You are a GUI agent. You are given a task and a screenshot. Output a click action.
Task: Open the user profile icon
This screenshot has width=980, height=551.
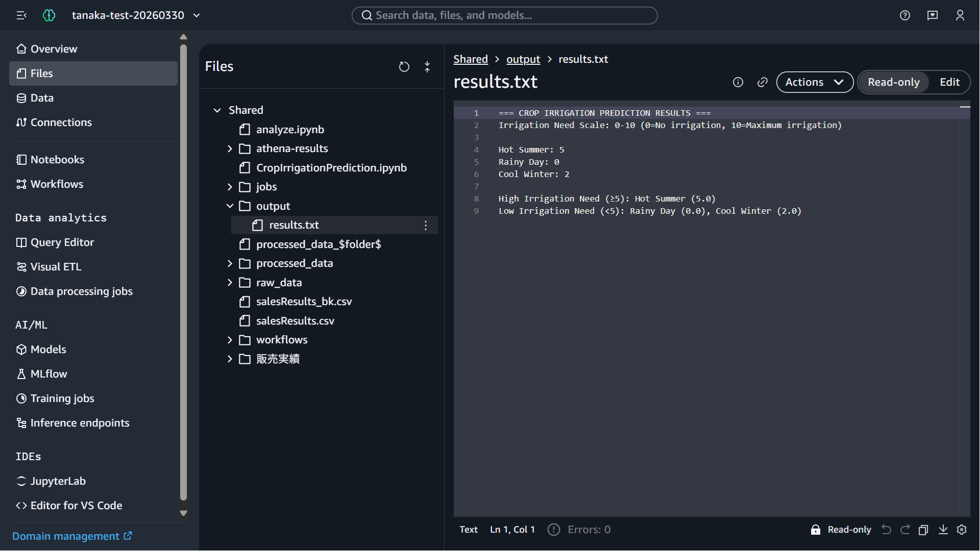point(960,15)
